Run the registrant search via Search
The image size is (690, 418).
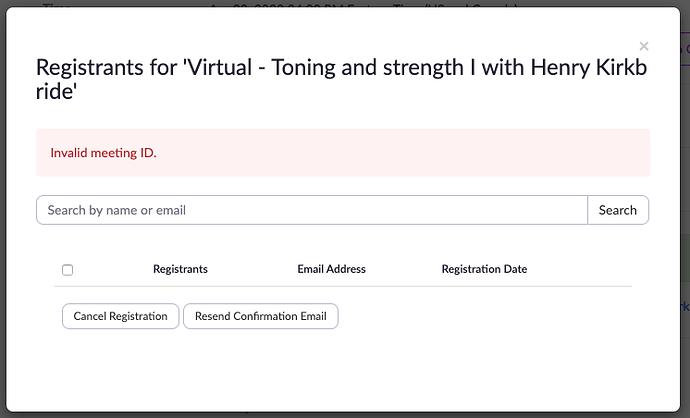tap(617, 210)
